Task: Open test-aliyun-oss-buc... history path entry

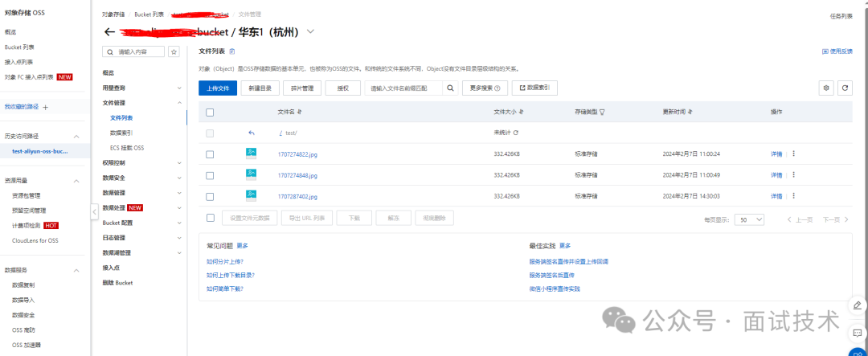Action: pos(40,151)
